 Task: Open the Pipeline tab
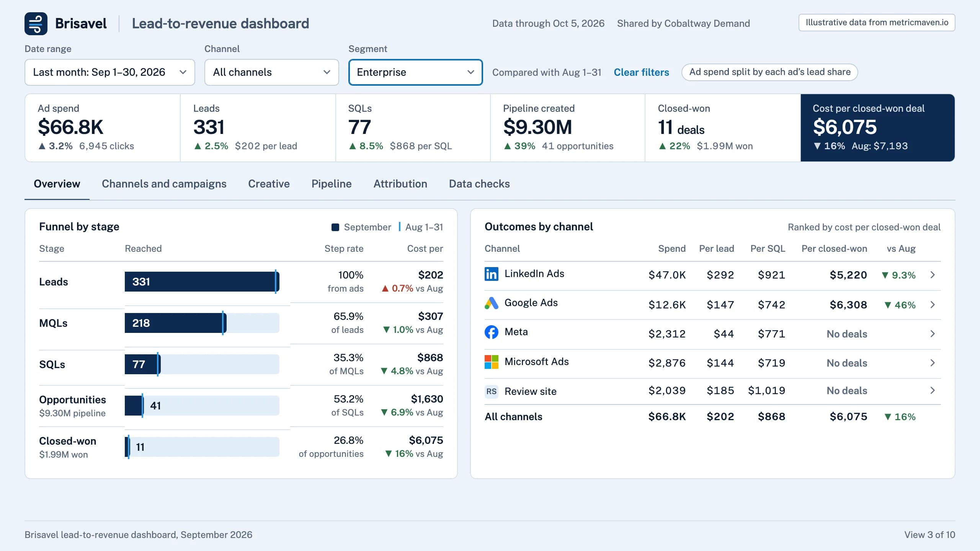click(x=332, y=184)
